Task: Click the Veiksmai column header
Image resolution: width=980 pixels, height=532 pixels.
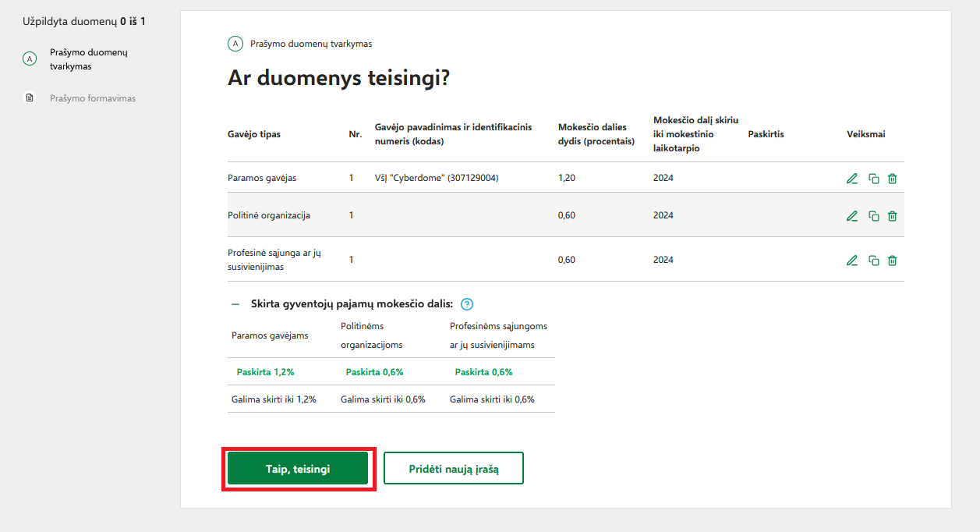Action: [865, 134]
